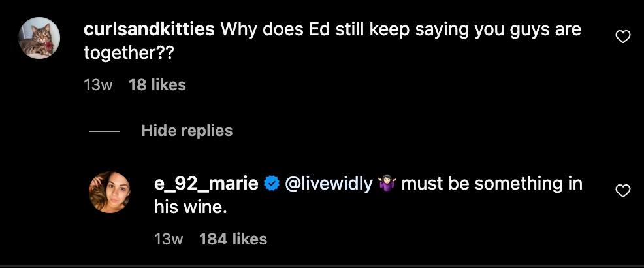This screenshot has width=644, height=268.
Task: Click the horizontal dash left of Hide replies
Action: (x=105, y=131)
